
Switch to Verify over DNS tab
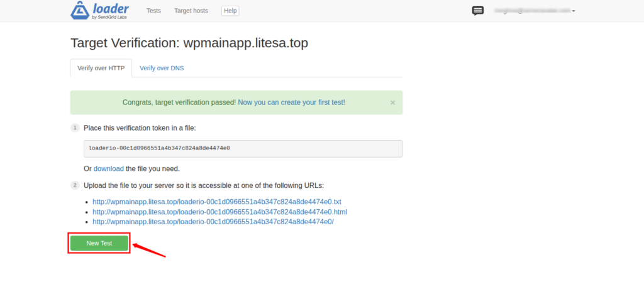click(x=162, y=68)
